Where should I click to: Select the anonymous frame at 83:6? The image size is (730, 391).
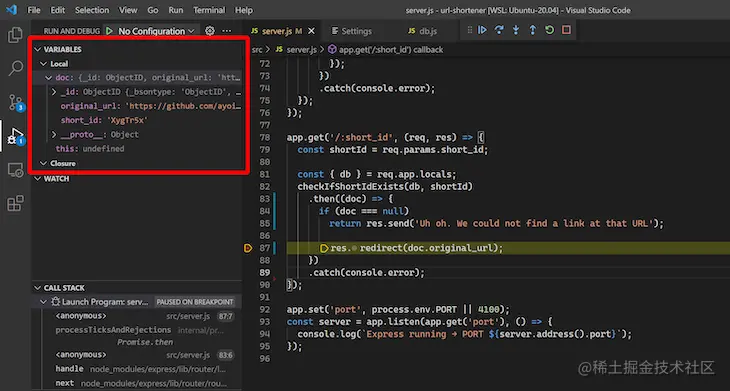pyautogui.click(x=144, y=355)
